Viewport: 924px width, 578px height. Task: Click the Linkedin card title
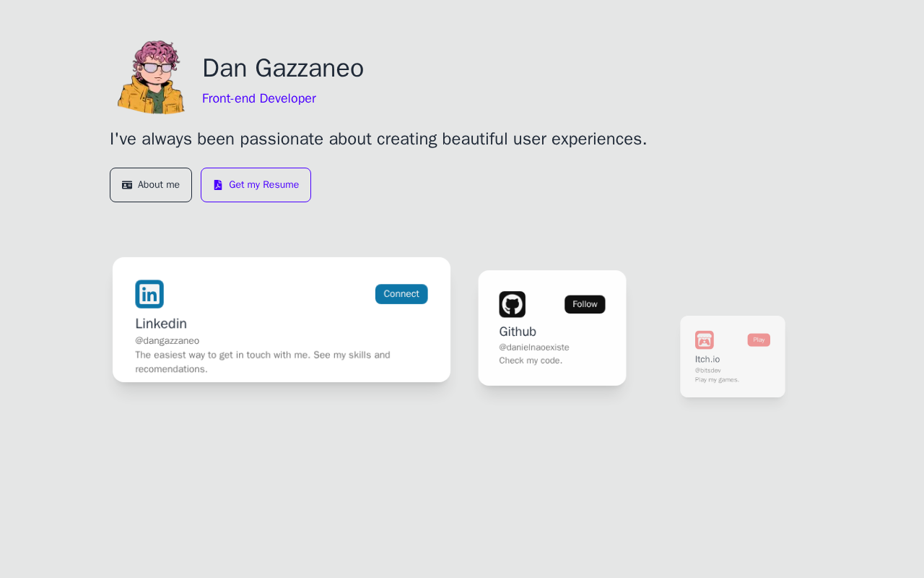[x=161, y=324]
